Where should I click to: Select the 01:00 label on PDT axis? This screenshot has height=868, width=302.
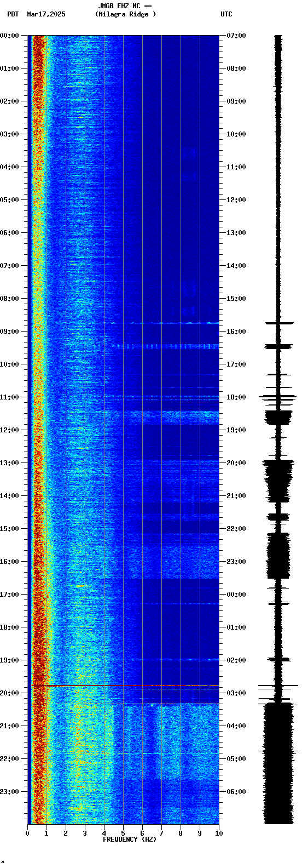pos(9,68)
